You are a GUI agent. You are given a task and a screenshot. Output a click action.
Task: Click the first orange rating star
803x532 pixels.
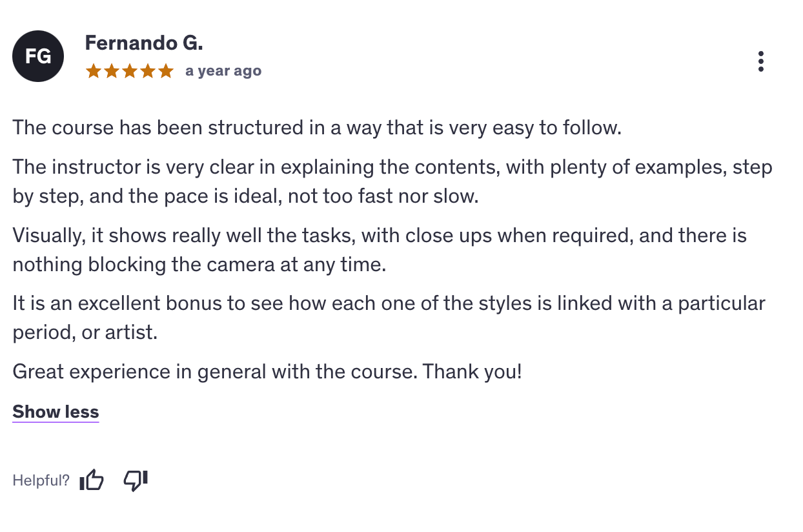(x=94, y=71)
